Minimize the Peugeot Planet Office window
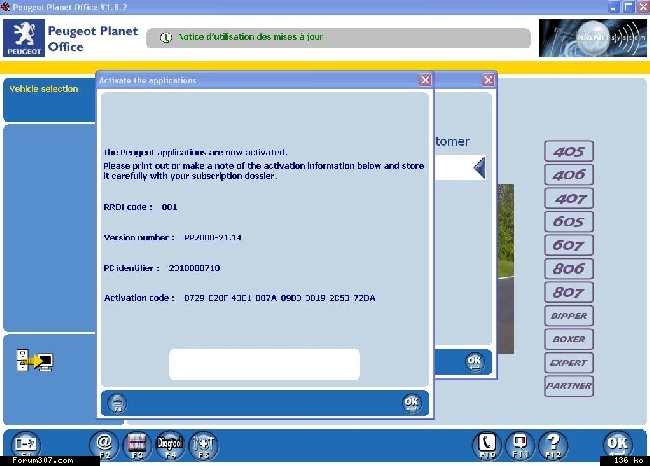 613,7
